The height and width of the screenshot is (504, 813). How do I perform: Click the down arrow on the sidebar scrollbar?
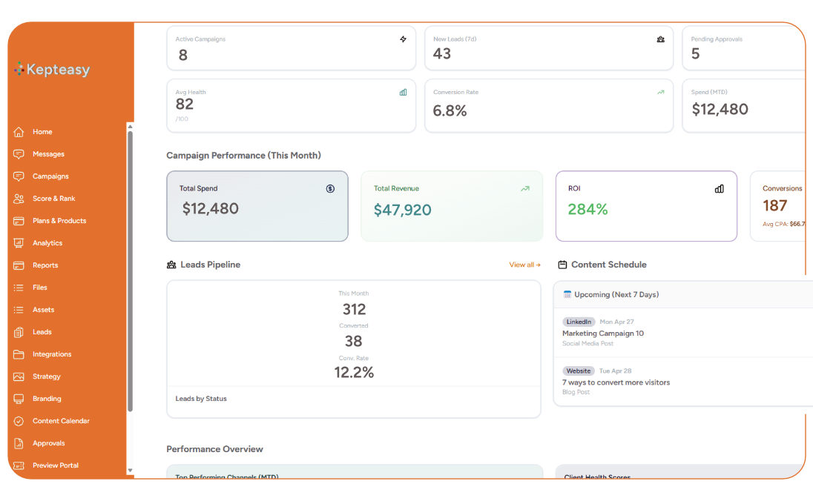coord(130,470)
